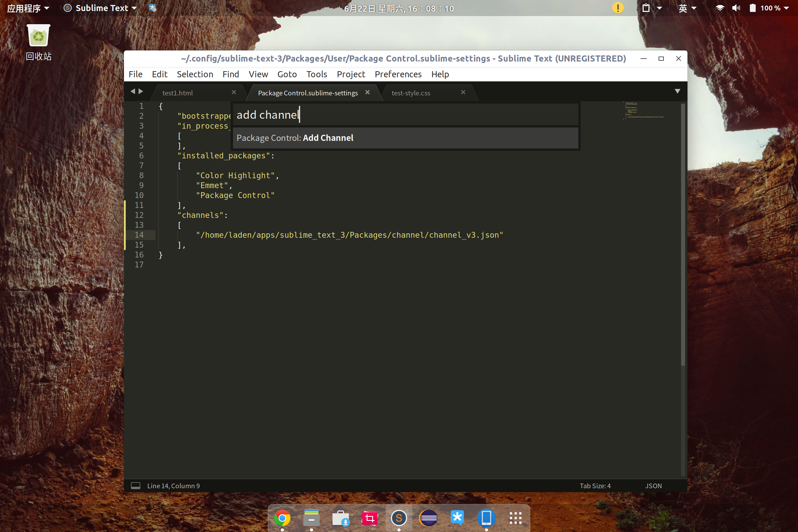Viewport: 798px width, 532px height.
Task: Click the yellow warning notification icon
Action: (x=618, y=8)
